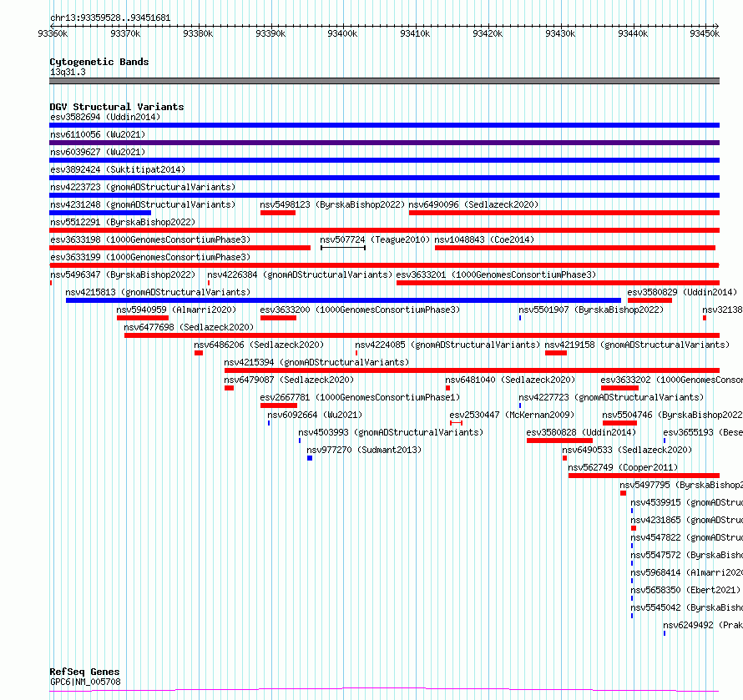The height and width of the screenshot is (700, 743).
Task: Click esv3655193 variant label
Action: (703, 432)
